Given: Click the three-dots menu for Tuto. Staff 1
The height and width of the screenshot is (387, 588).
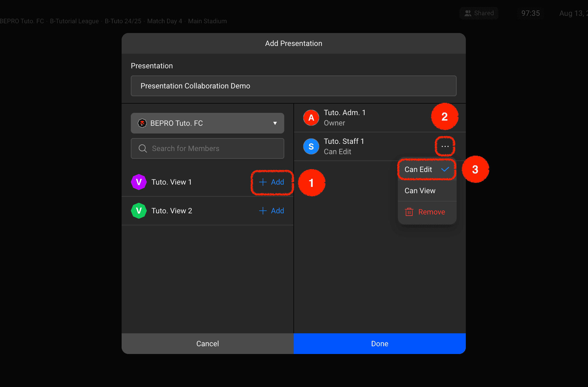Looking at the screenshot, I should [x=445, y=146].
